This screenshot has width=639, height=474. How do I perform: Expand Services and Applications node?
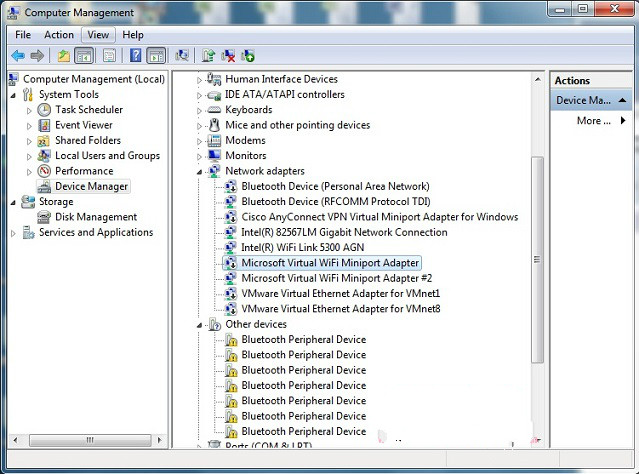[13, 233]
